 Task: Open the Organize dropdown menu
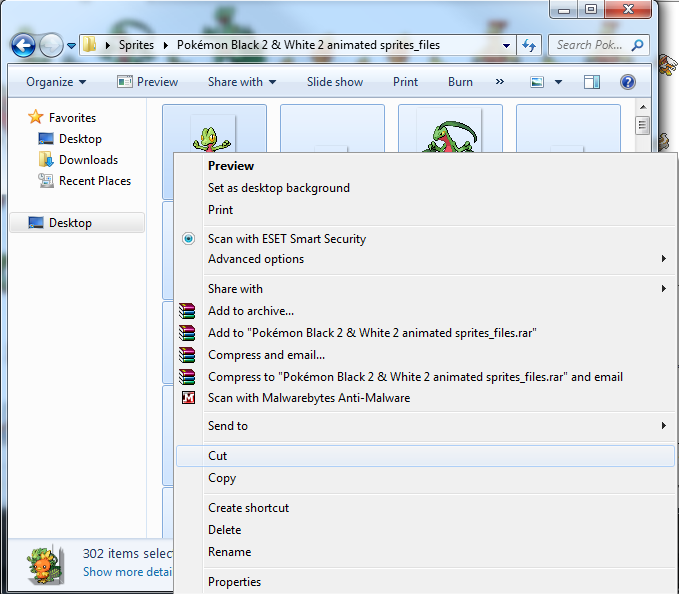pos(56,82)
